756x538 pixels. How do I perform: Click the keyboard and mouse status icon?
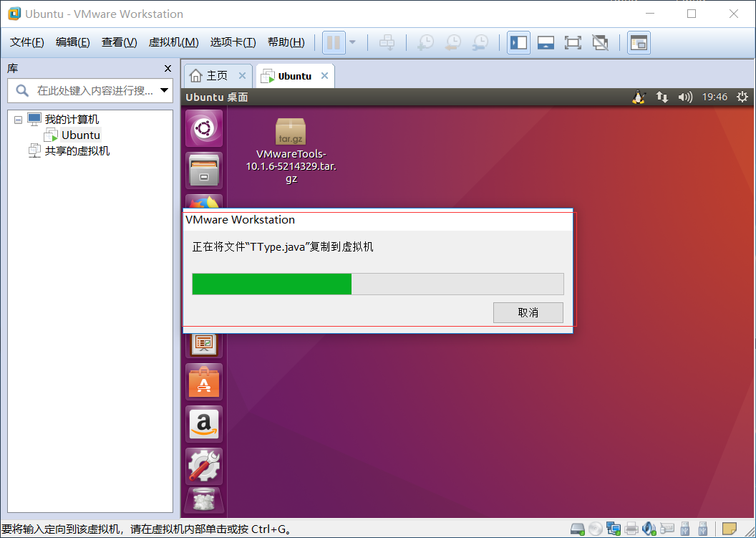(667, 529)
